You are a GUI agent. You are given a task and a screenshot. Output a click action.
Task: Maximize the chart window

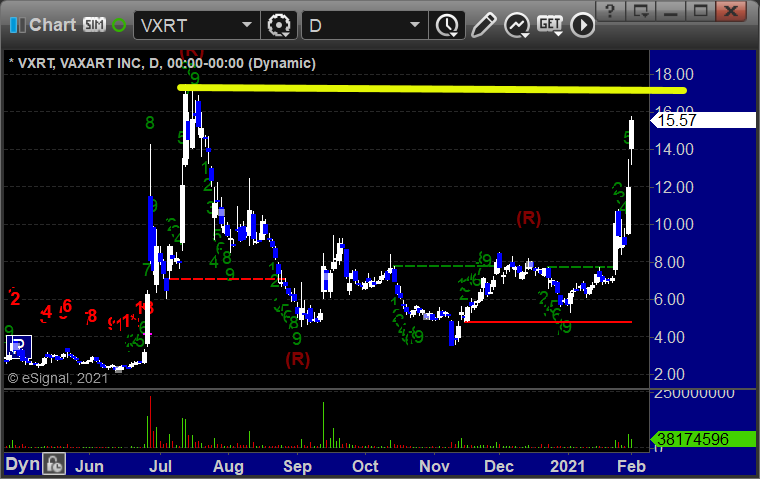point(700,11)
